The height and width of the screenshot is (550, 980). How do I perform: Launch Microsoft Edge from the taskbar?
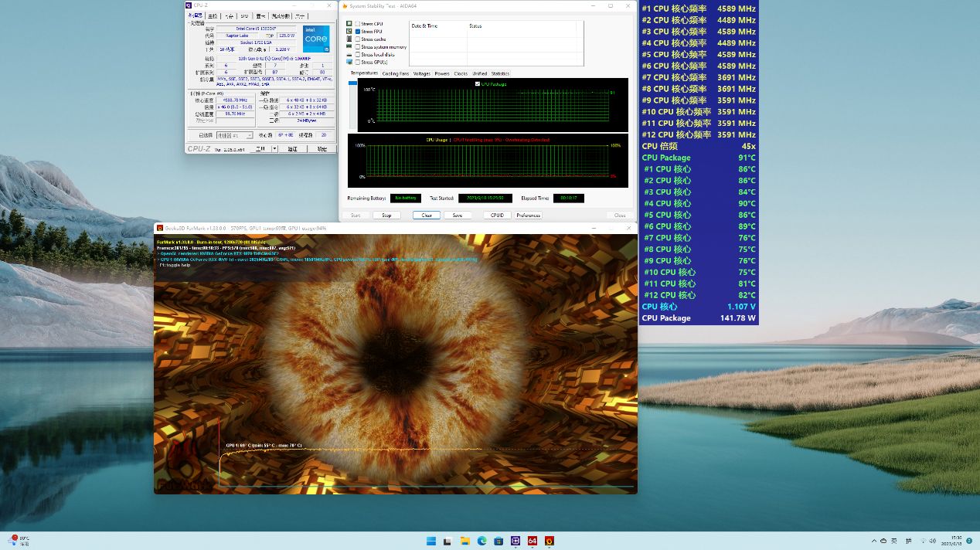tap(481, 541)
